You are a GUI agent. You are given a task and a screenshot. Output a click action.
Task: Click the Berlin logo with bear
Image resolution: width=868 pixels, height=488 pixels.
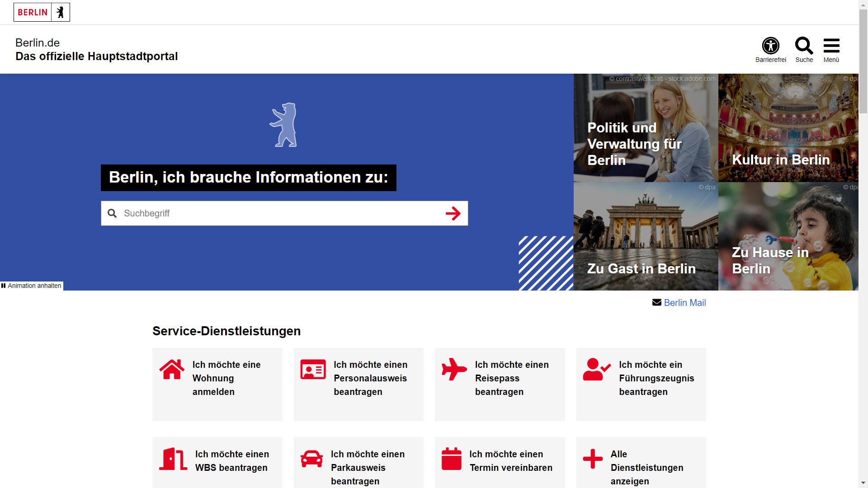click(x=42, y=12)
